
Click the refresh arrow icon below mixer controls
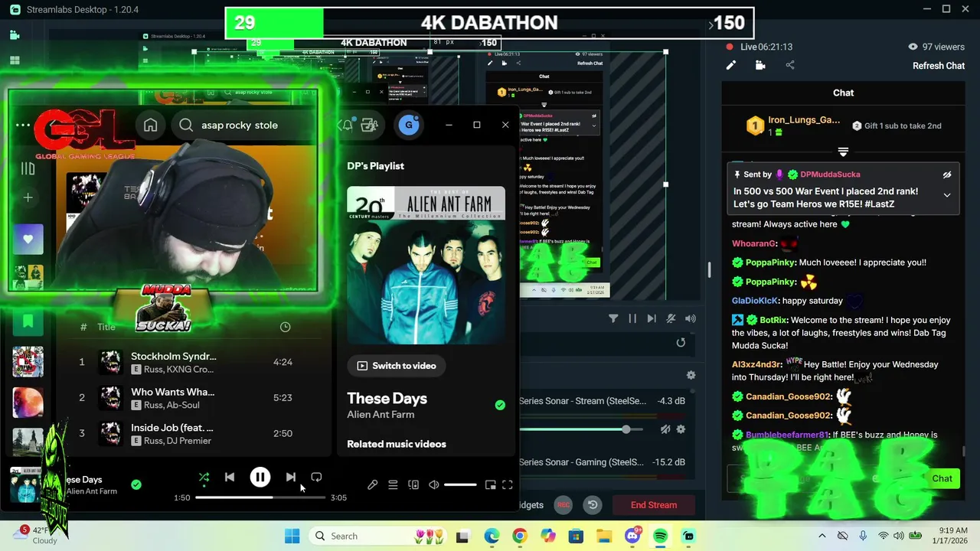(681, 342)
